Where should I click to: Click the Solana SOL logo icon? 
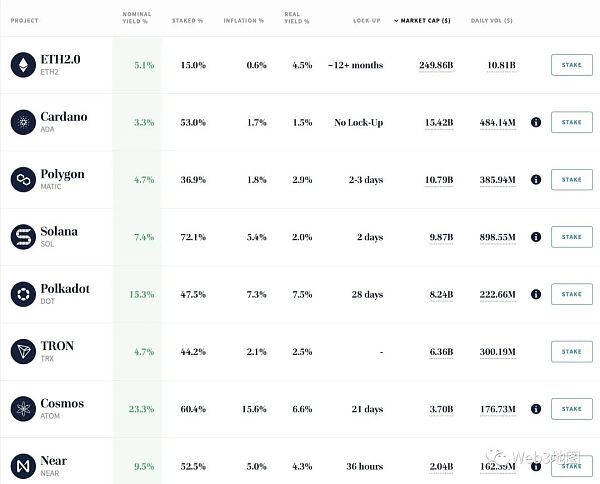point(21,237)
